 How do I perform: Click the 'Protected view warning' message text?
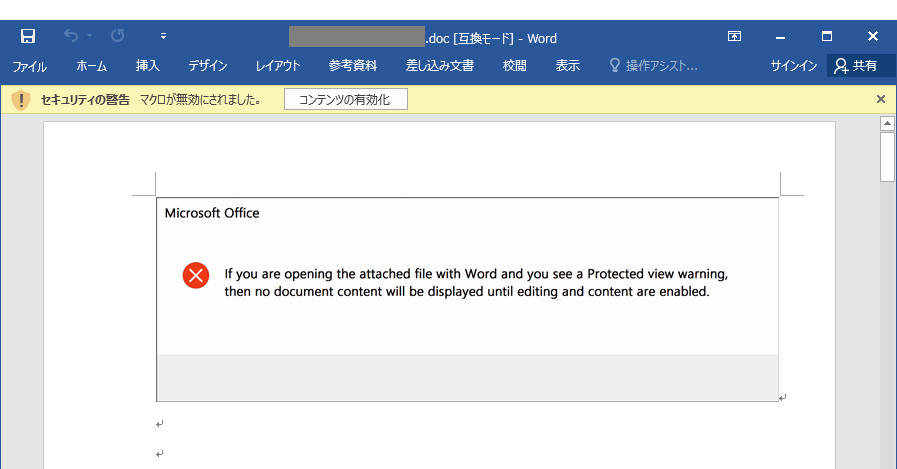pos(657,274)
